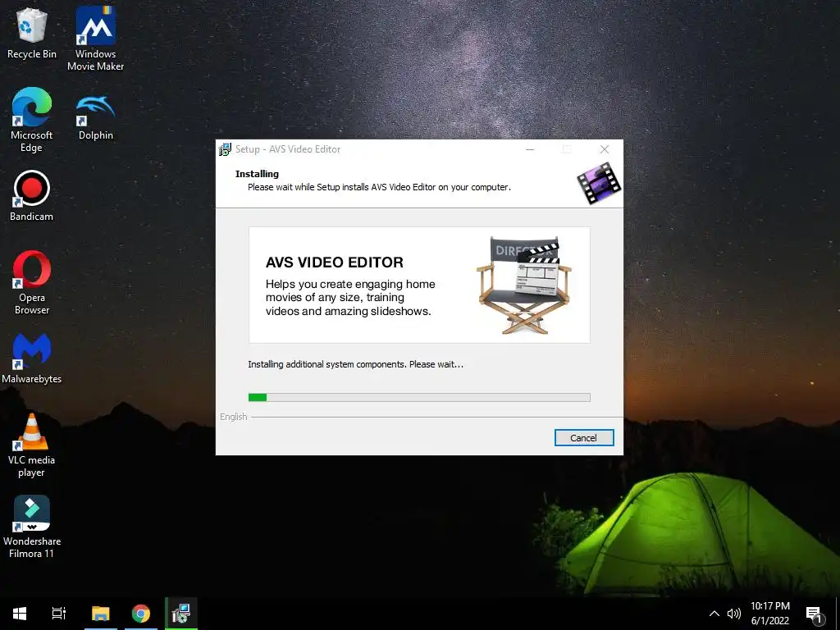This screenshot has width=840, height=630.
Task: Select the Windows Movie Maker shortcut
Action: [x=95, y=39]
